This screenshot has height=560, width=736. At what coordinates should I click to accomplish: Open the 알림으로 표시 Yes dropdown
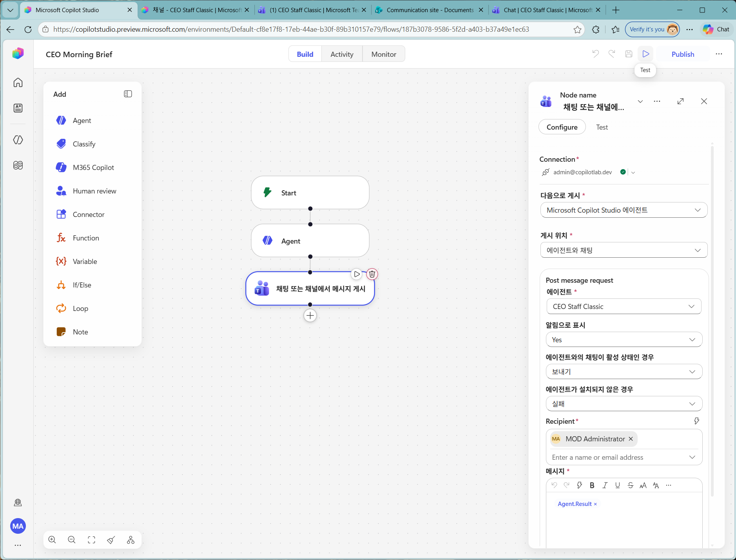coord(624,340)
